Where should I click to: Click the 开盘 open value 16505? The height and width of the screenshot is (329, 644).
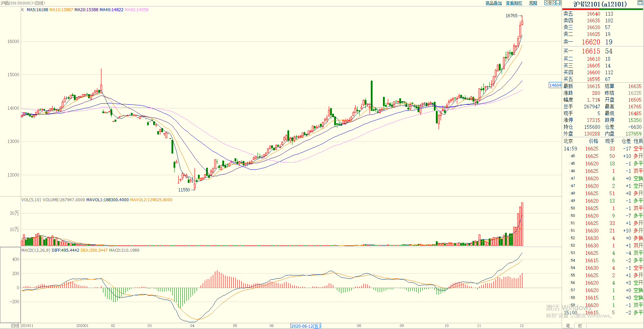click(635, 100)
